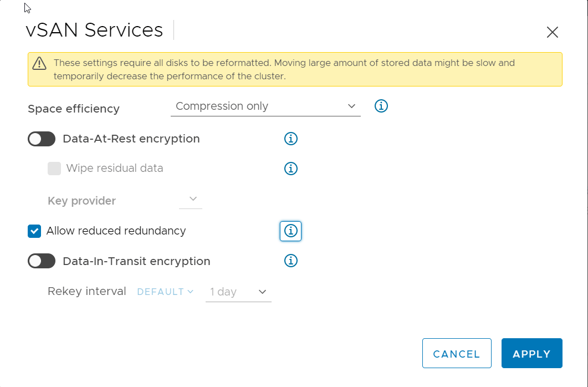Turn on Data-In-Transit encryption switch
This screenshot has width=588, height=387.
[x=42, y=261]
